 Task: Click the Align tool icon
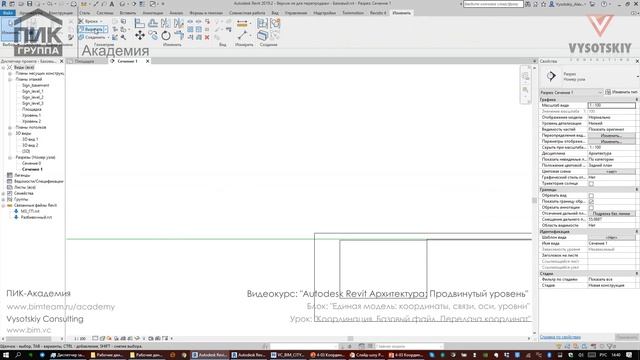tap(140, 24)
